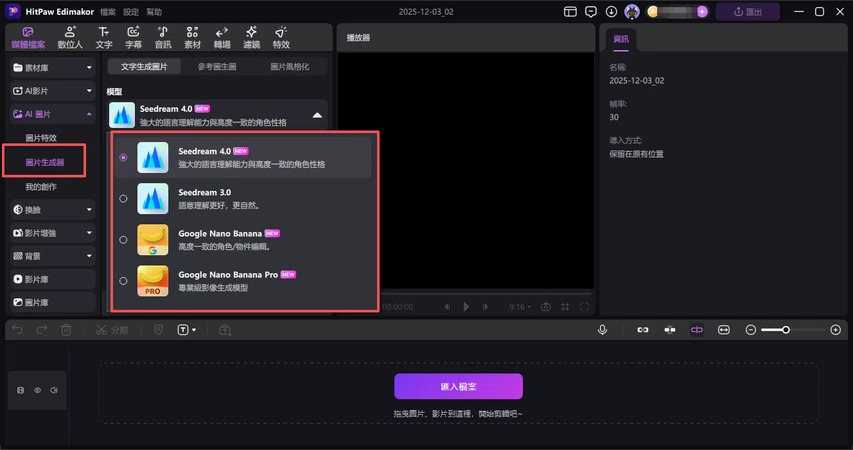Toggle the track visibility eye icon
The image size is (853, 450).
38,390
